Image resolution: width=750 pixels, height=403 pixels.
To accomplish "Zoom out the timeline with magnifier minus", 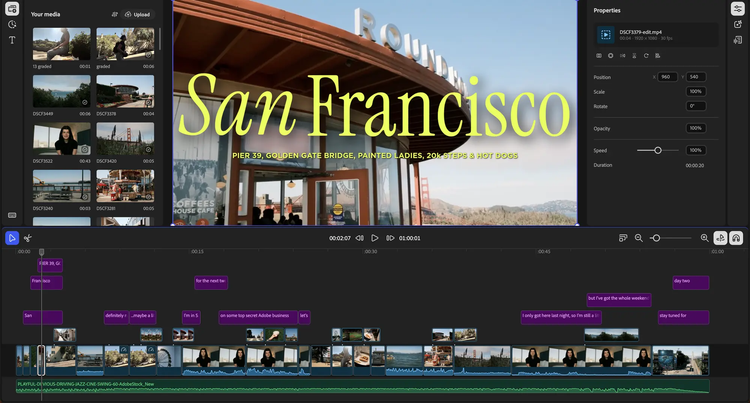I will point(639,238).
